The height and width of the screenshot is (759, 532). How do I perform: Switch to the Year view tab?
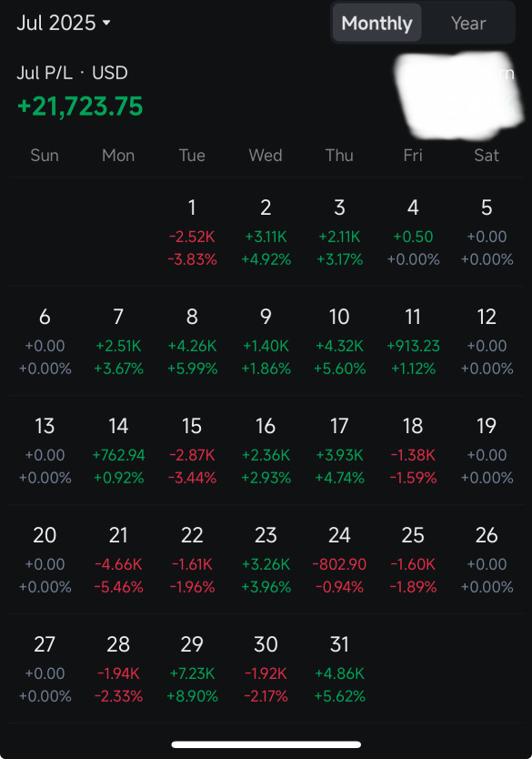pos(468,23)
